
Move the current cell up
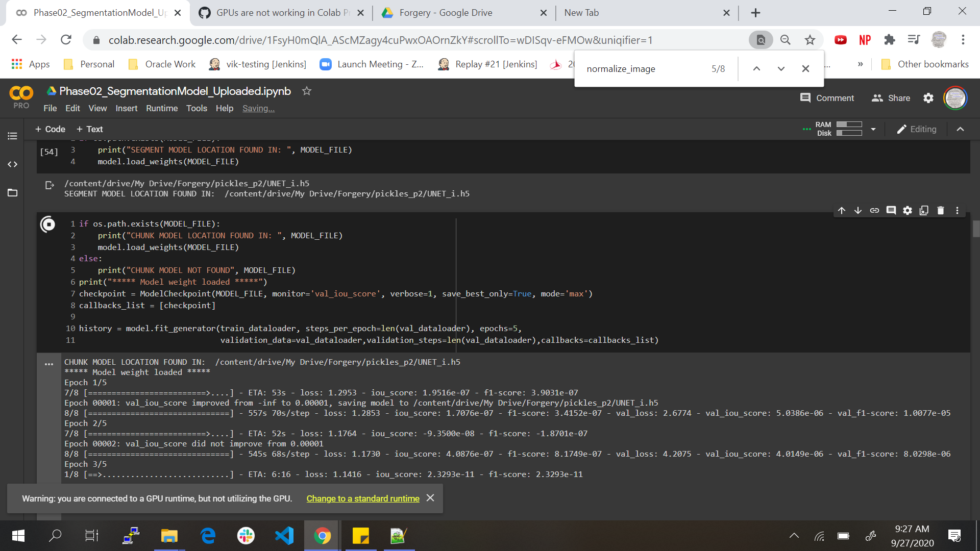tap(842, 210)
